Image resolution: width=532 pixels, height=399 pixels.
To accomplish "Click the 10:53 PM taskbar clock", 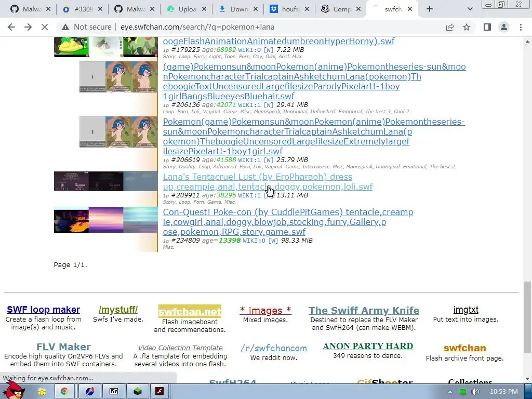I will (504, 392).
